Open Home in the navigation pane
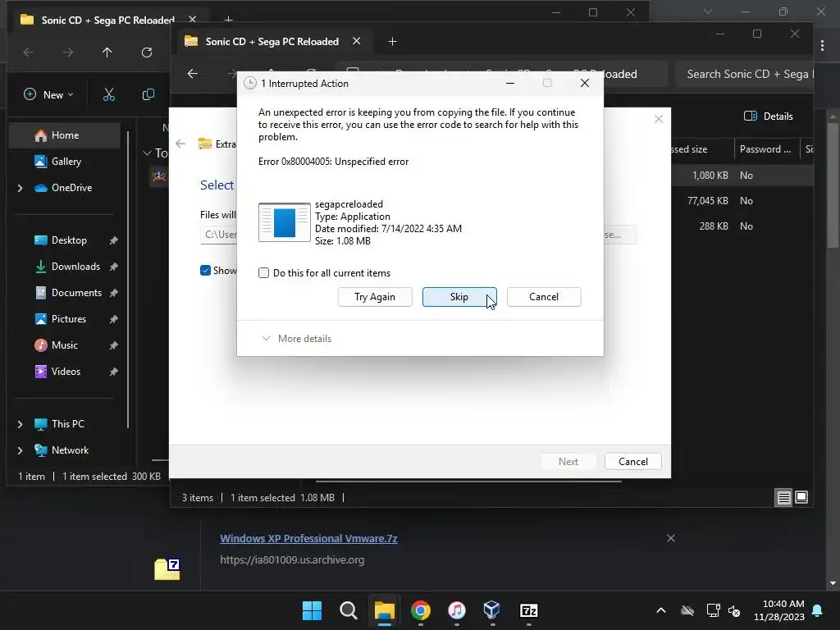 click(x=65, y=135)
